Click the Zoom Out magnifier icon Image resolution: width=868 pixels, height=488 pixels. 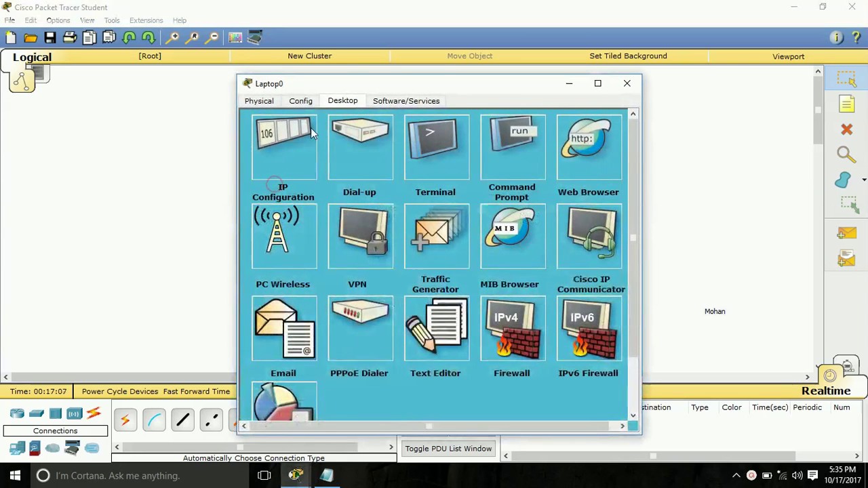[x=213, y=38]
